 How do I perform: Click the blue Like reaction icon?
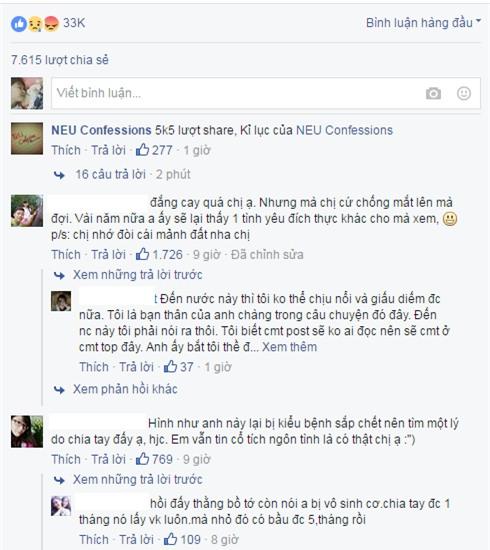click(x=19, y=24)
